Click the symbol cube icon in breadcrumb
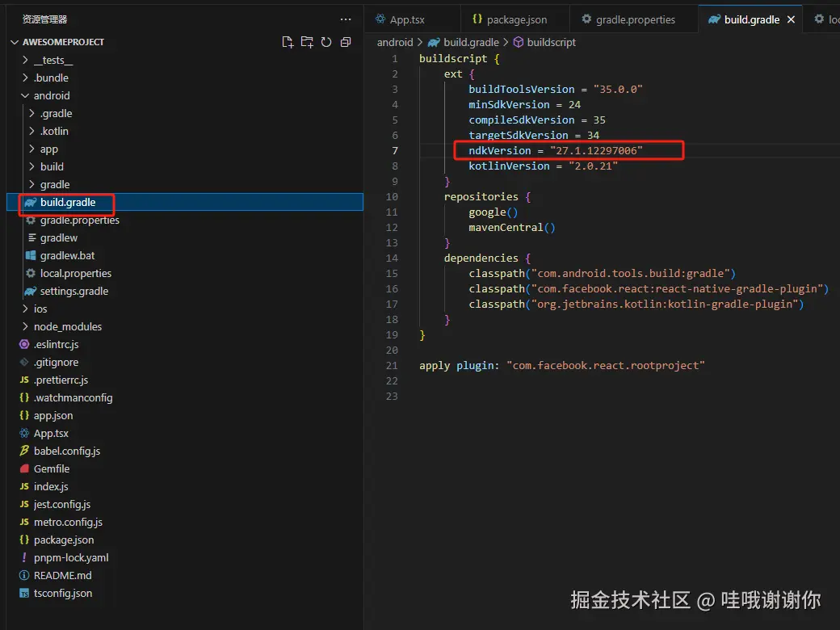The image size is (840, 630). pos(518,42)
